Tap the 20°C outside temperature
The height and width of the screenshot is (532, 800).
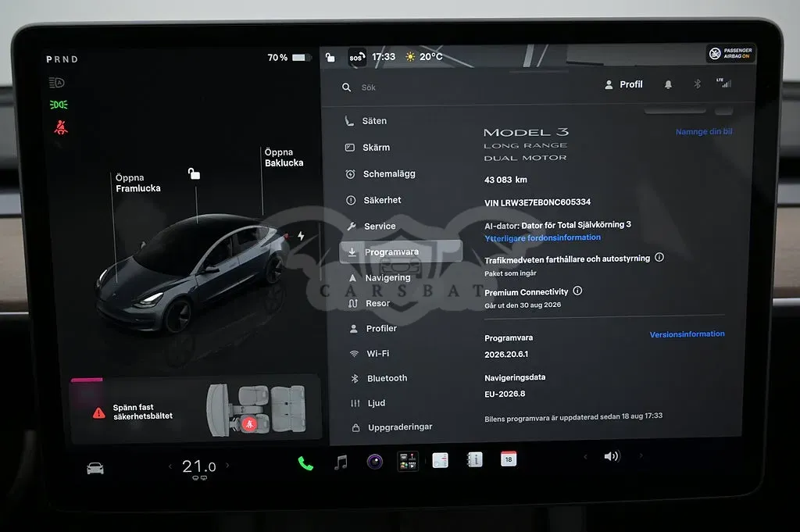click(424, 56)
